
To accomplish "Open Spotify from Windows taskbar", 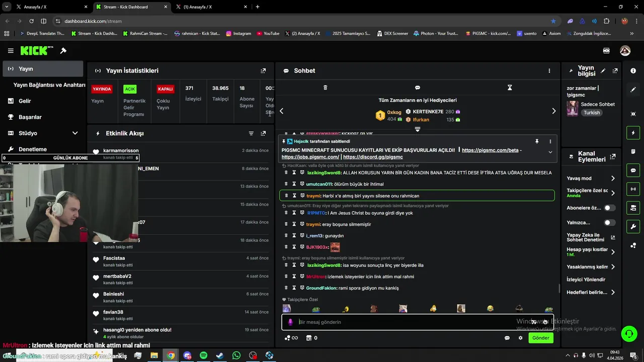I will click(x=203, y=355).
